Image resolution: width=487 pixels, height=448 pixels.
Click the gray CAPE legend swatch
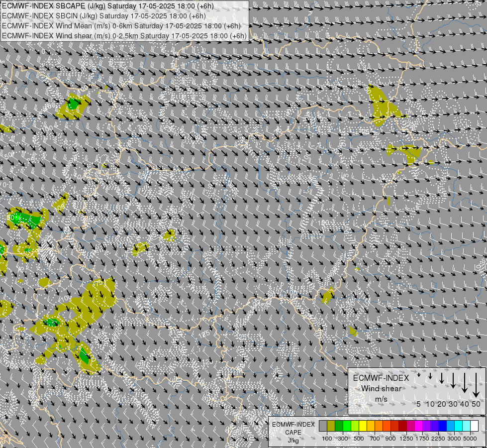323,426
